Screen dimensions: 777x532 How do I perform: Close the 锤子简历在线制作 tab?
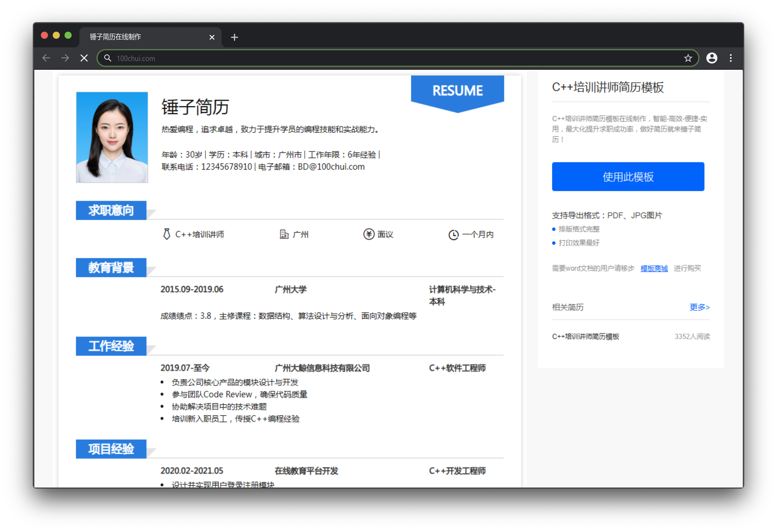click(x=212, y=37)
